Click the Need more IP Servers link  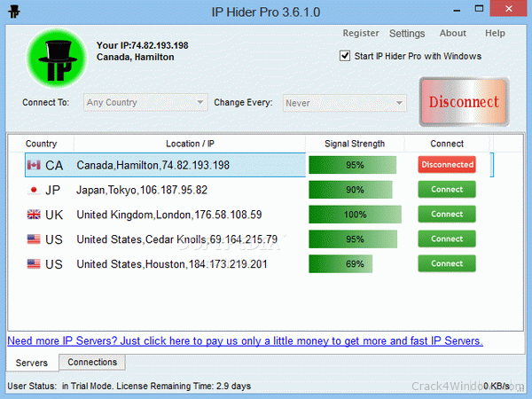tap(245, 341)
